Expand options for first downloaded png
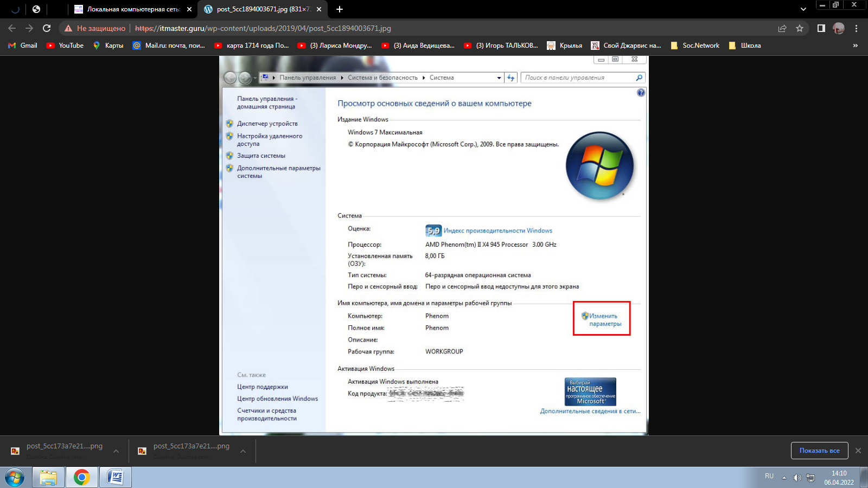 (116, 451)
